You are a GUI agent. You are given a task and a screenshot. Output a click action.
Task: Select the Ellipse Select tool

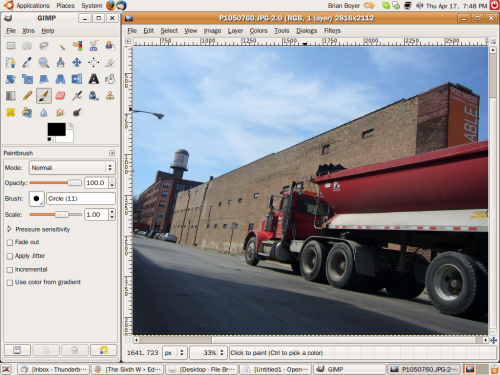pyautogui.click(x=27, y=45)
